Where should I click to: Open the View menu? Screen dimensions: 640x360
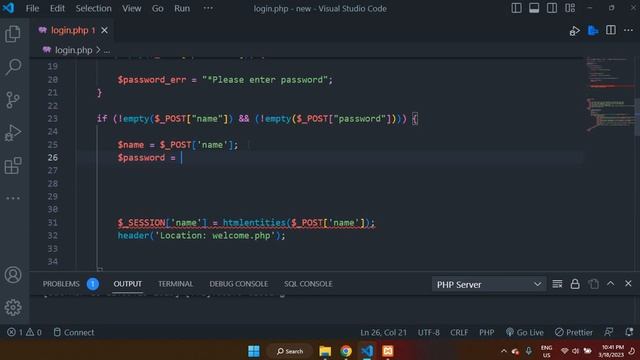(131, 8)
